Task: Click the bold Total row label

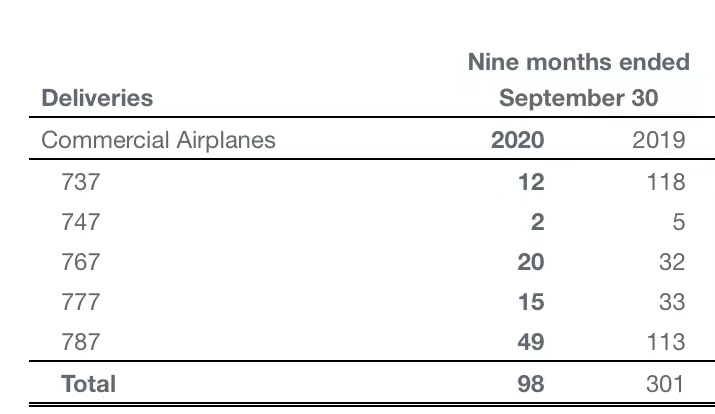Action: [89, 383]
